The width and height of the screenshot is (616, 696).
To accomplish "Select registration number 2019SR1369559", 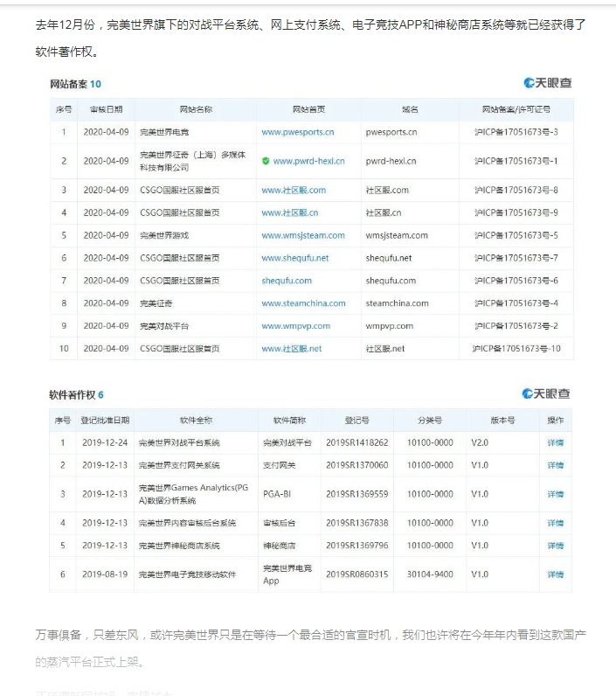I will (357, 495).
